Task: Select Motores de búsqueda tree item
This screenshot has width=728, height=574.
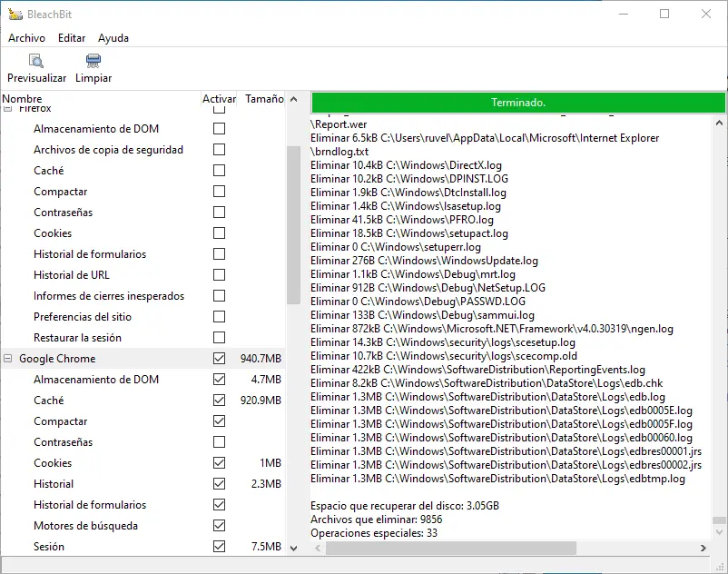Action: click(86, 526)
